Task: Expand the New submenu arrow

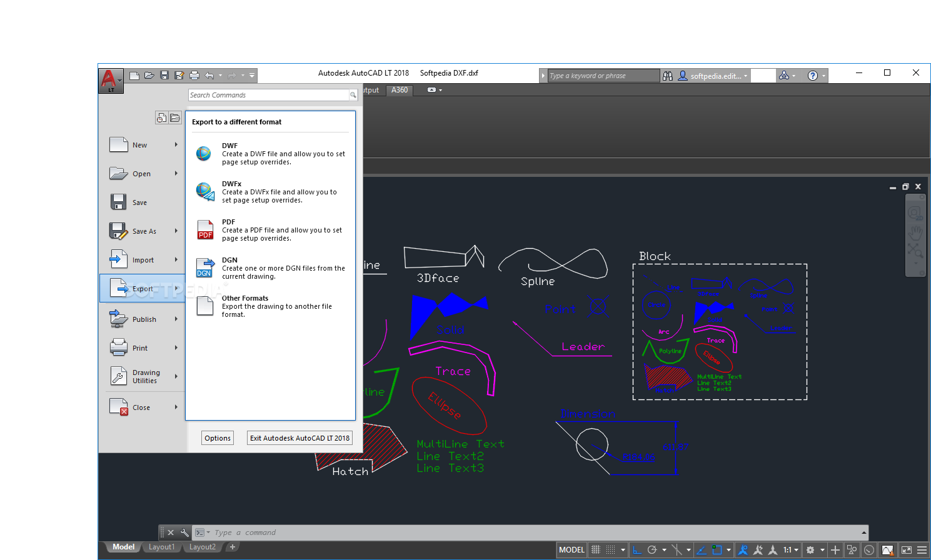Action: coord(176,145)
